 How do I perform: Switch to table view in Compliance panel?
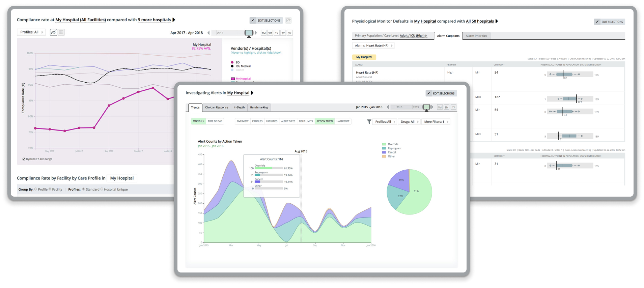point(61,32)
